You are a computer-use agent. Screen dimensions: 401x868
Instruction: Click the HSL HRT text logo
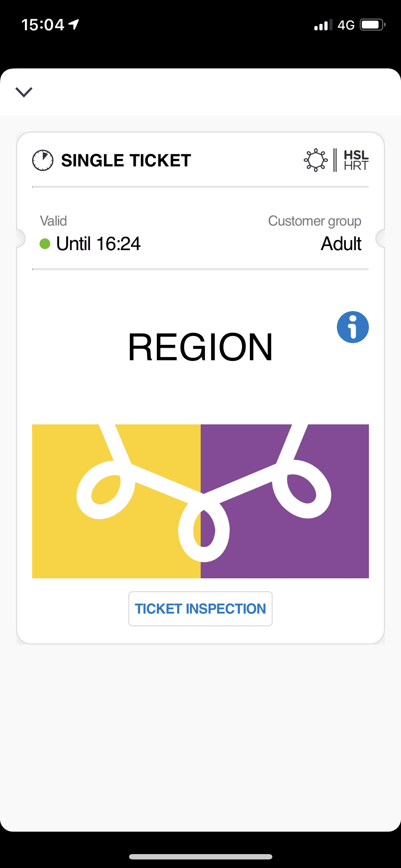[x=356, y=160]
